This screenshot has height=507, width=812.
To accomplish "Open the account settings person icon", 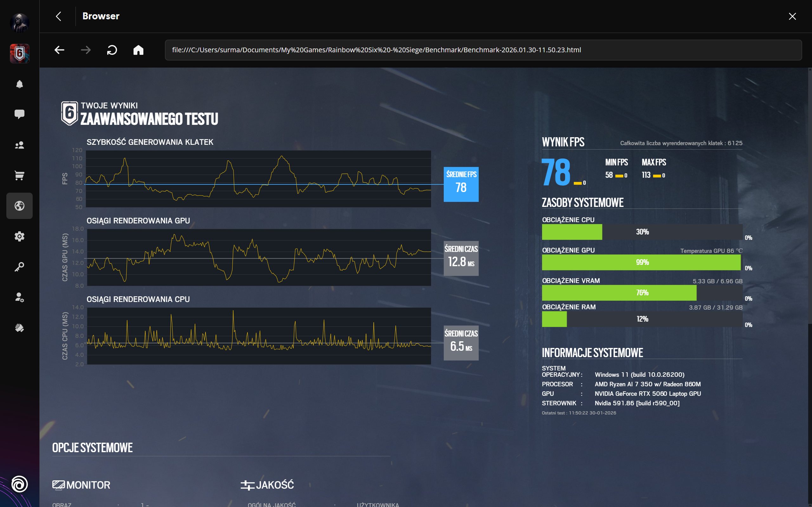I will pyautogui.click(x=19, y=297).
